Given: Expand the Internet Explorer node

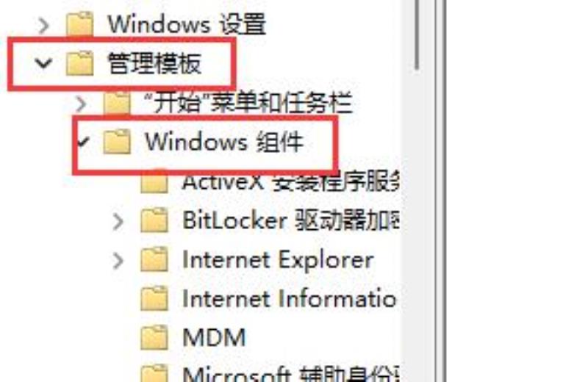Looking at the screenshot, I should 118,261.
